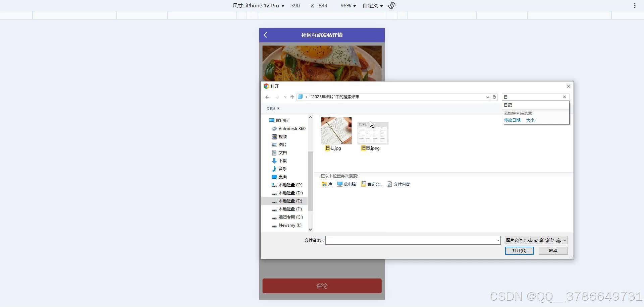Click the 打开(O) button
The width and height of the screenshot is (644, 307).
(x=519, y=250)
